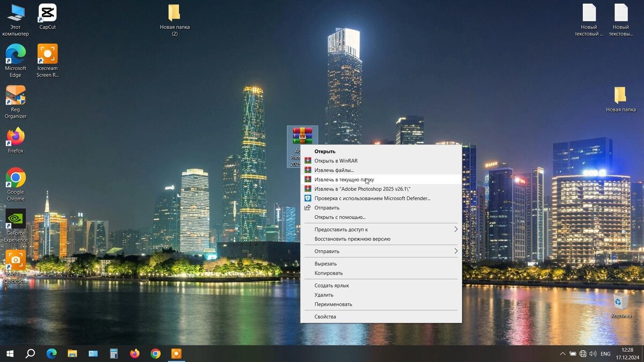Viewport: 644px width, 362px height.
Task: Select the Reg Organizer desktop shortcut
Action: pyautogui.click(x=16, y=102)
